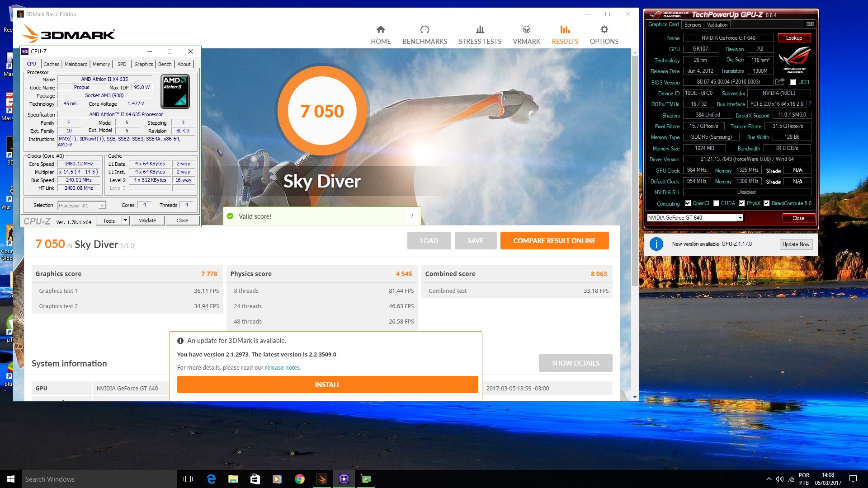The image size is (868, 488).
Task: Click the Tools button in CPU-Z
Action: [x=109, y=221]
